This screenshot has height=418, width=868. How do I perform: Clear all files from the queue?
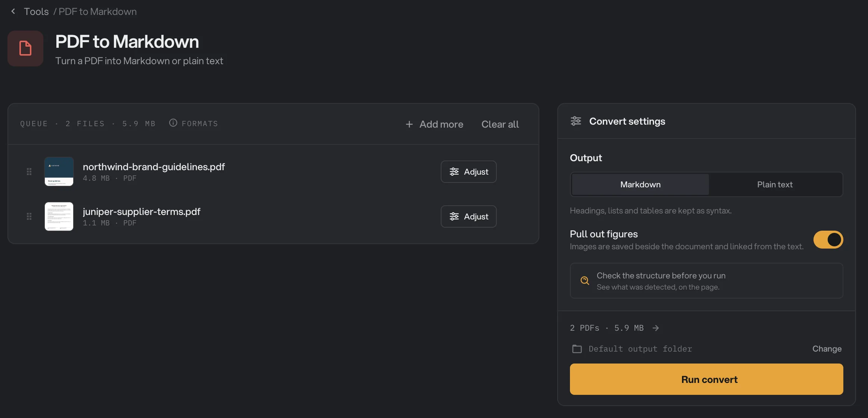500,124
